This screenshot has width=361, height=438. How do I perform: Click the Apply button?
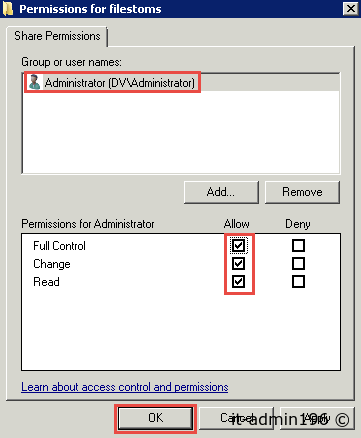(317, 418)
